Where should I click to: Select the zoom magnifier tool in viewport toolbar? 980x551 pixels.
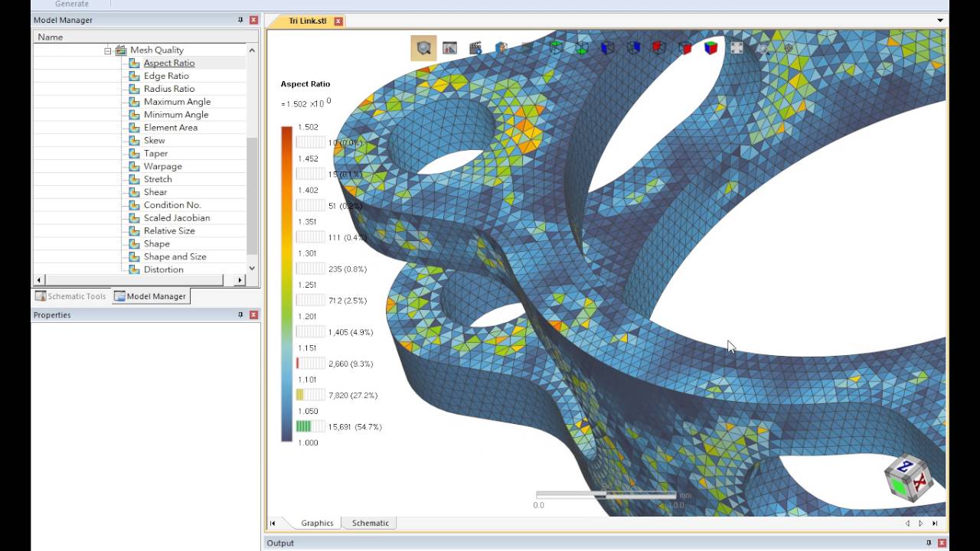[423, 48]
